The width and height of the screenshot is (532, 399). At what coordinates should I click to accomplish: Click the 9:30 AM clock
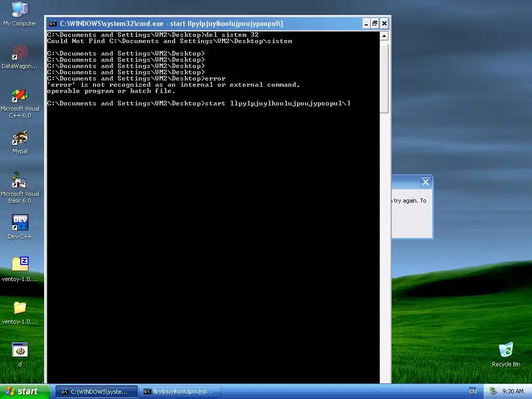(513, 391)
